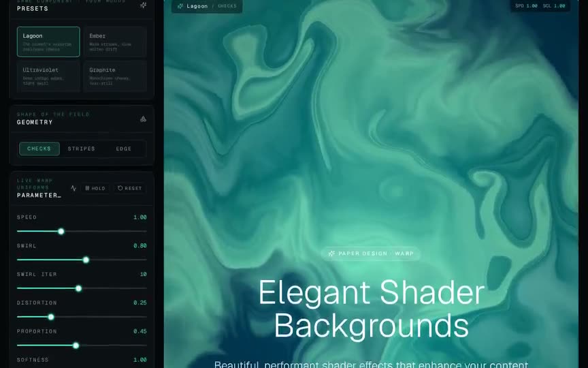Select the Lagoon preset card

48,42
